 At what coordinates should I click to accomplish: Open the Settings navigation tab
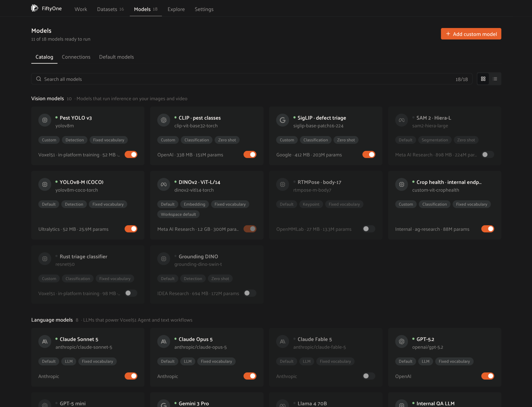click(204, 9)
